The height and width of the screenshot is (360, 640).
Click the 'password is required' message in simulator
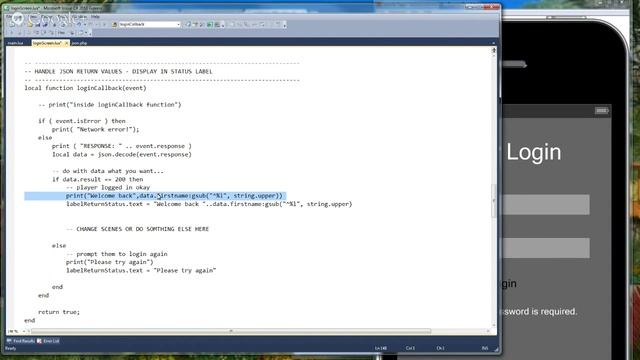540,312
